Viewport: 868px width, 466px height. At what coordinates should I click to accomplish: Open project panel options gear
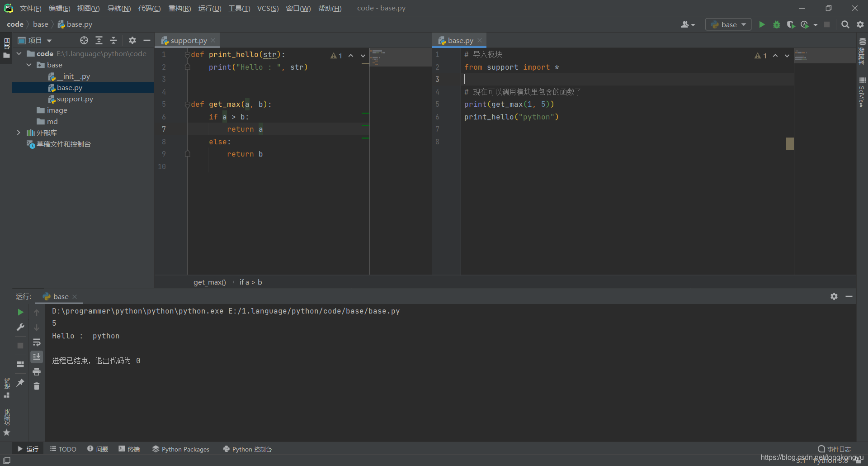coord(132,40)
